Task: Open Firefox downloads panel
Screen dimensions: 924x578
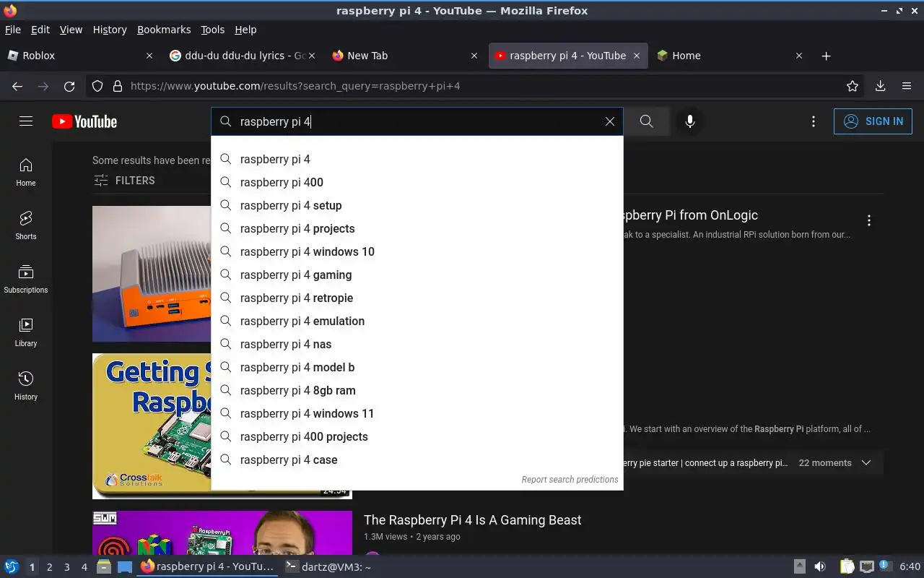Action: (880, 86)
